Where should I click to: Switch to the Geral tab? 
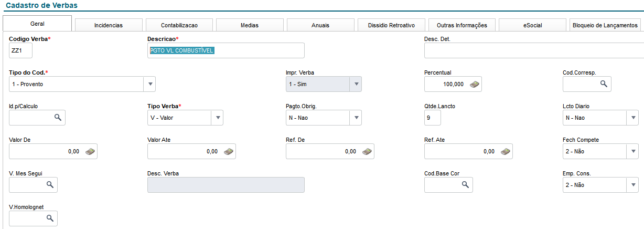click(37, 24)
